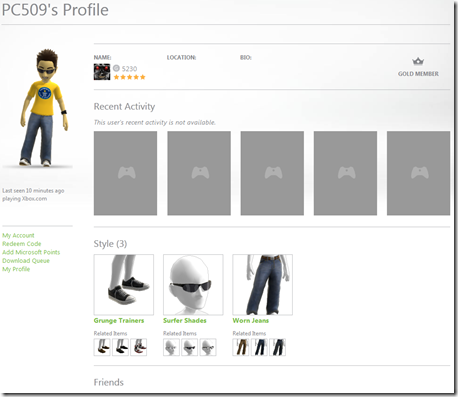Pick the second related item under Grunge Trainers
458x397 pixels.
120,347
